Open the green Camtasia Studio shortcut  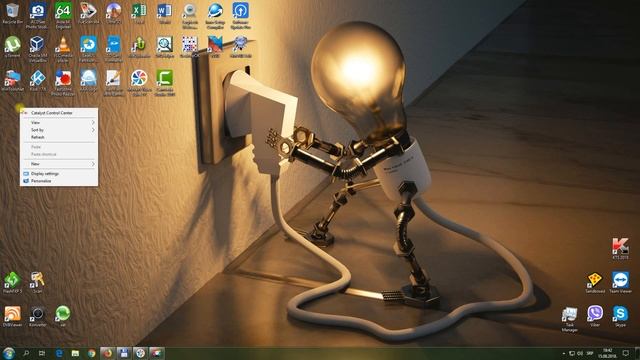164,82
